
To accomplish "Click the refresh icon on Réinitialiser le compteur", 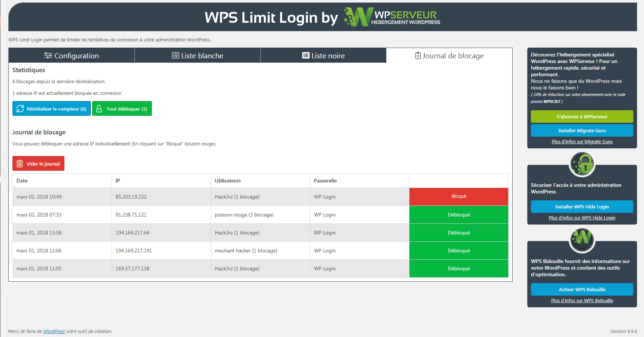I will tap(20, 109).
